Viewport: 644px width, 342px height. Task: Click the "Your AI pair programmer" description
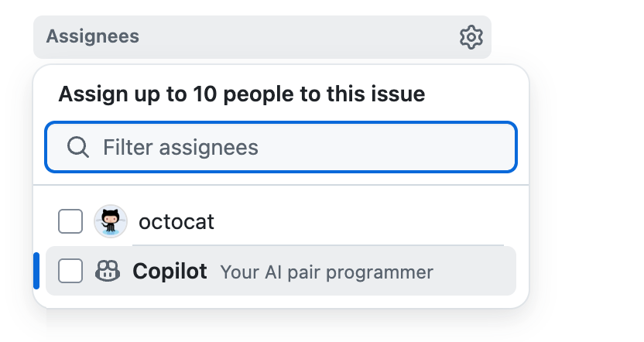[327, 272]
